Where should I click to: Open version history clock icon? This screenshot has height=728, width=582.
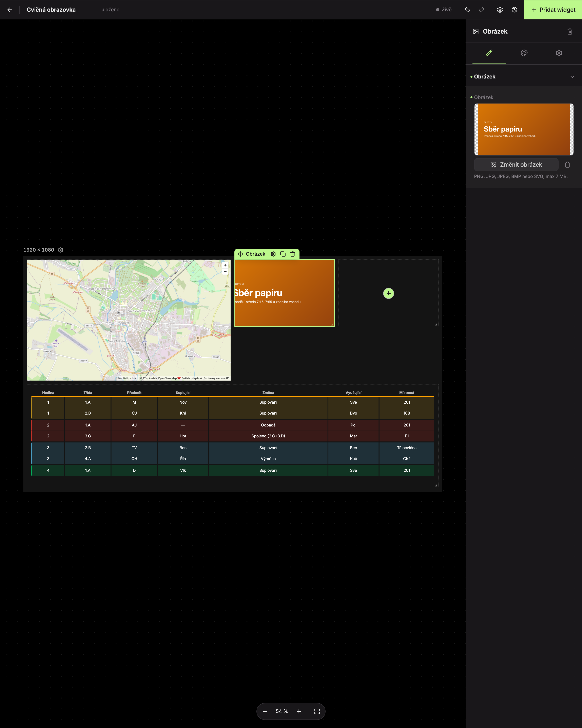514,10
